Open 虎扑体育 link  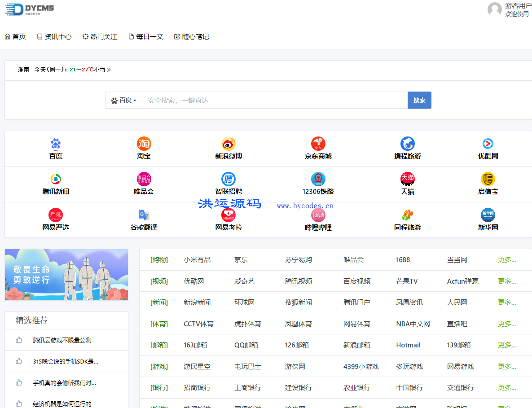tap(248, 324)
